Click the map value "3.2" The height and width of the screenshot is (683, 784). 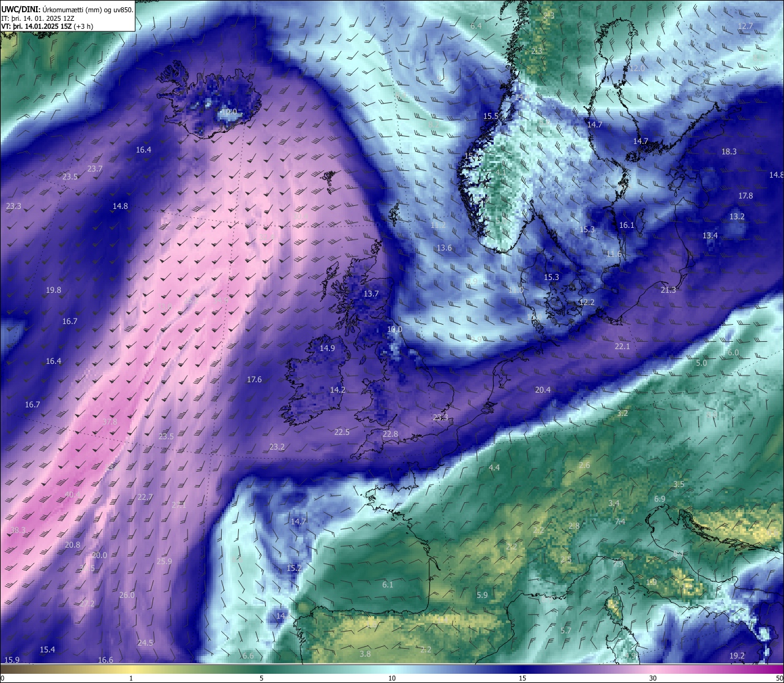click(x=622, y=414)
